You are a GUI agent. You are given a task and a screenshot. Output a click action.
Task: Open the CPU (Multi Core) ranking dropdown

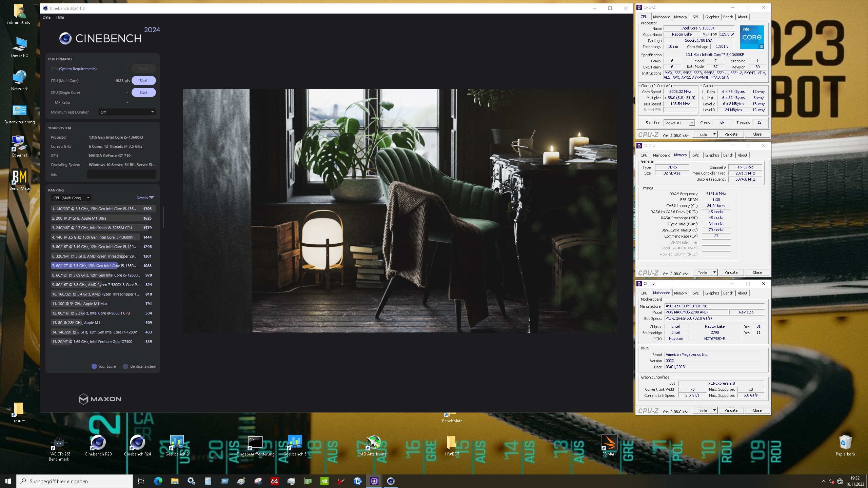pos(71,198)
